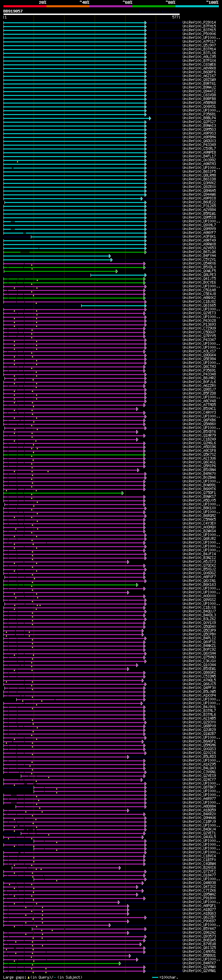Select the UniRef100_Q8TBK7 label
Image resolution: width=222 pixels, height=980 pixels.
(x=199, y=787)
